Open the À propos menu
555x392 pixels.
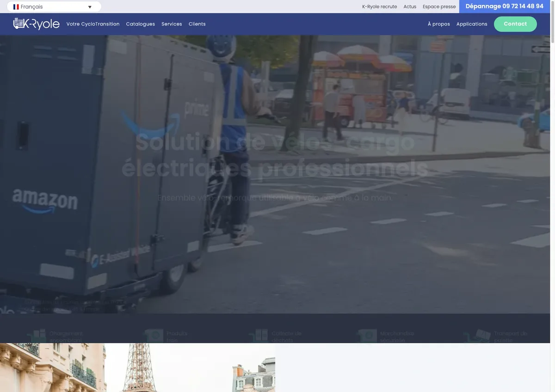[x=439, y=24]
